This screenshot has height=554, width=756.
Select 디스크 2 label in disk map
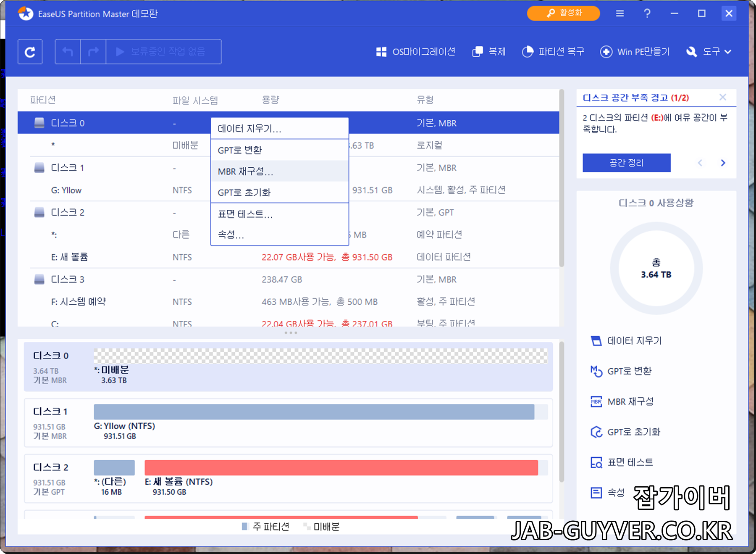click(50, 467)
